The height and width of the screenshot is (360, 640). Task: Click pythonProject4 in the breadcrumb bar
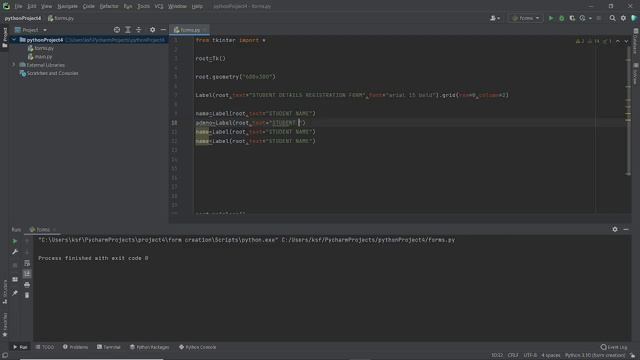click(x=23, y=18)
